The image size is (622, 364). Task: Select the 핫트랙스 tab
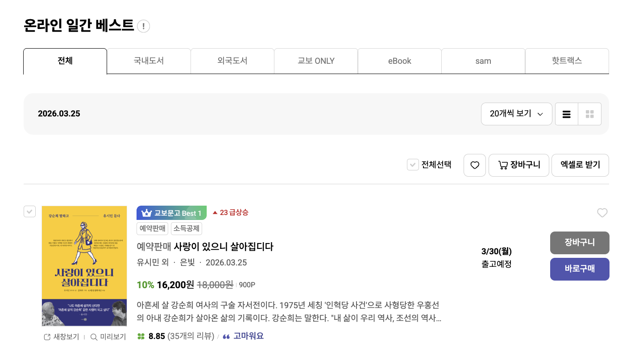pyautogui.click(x=567, y=61)
